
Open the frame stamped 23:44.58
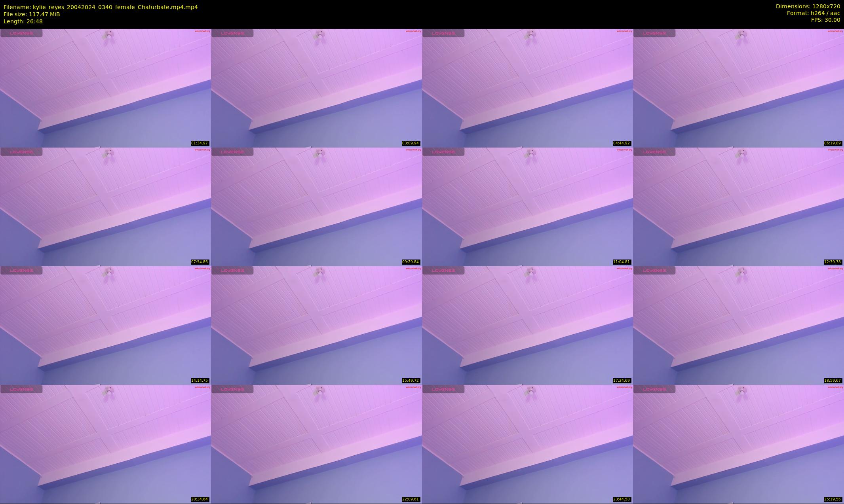coord(527,444)
